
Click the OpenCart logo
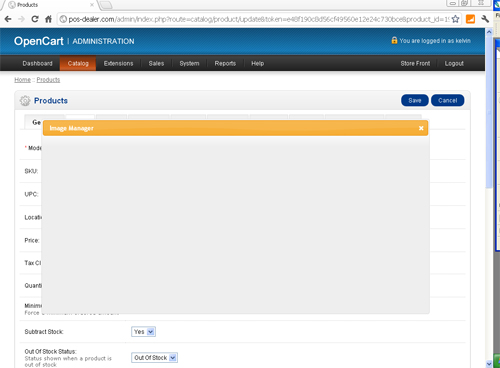[39, 41]
